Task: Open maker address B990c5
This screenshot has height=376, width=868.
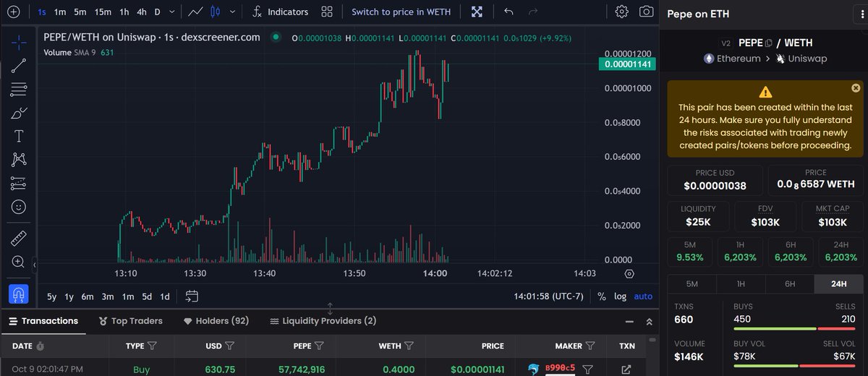Action: coord(560,369)
